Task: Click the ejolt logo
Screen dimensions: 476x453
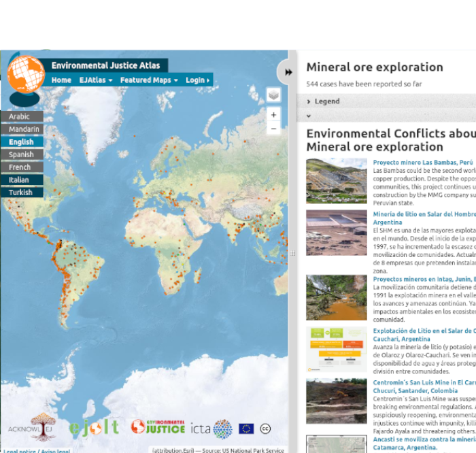Action: tap(94, 428)
